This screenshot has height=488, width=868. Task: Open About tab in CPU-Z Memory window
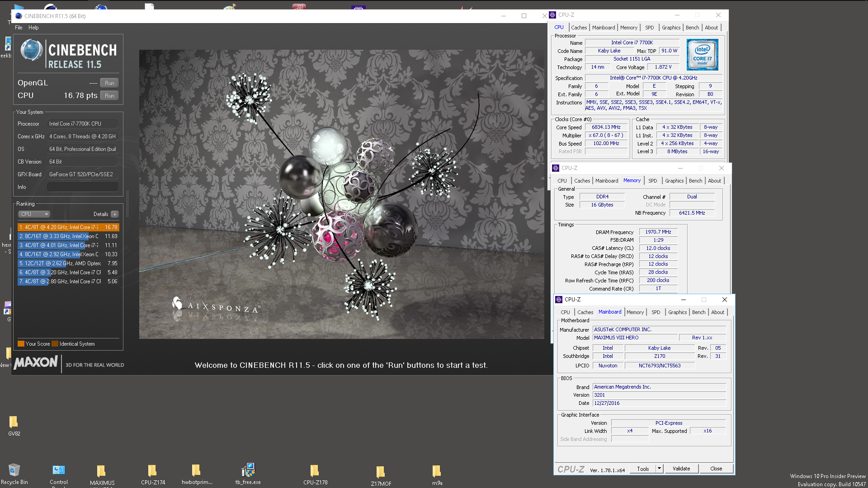click(x=714, y=181)
